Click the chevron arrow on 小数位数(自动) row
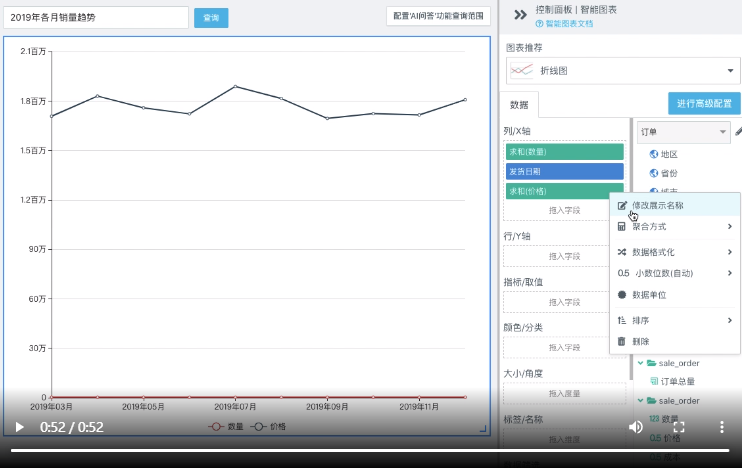Screen dimensions: 742x468 click(x=730, y=273)
